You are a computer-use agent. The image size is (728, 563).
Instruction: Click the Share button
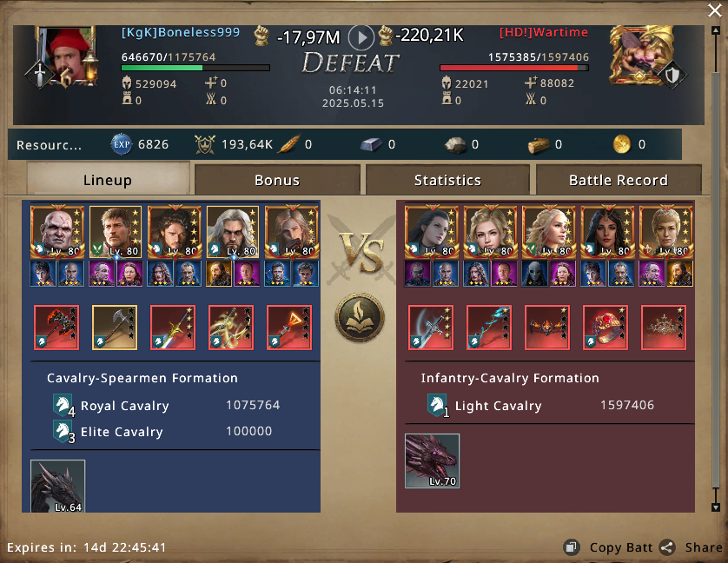click(691, 547)
